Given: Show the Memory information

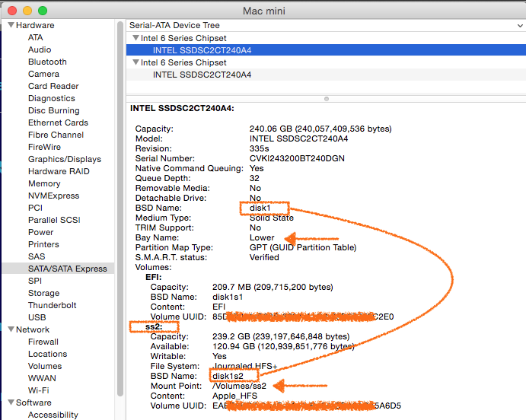Looking at the screenshot, I should tap(44, 183).
